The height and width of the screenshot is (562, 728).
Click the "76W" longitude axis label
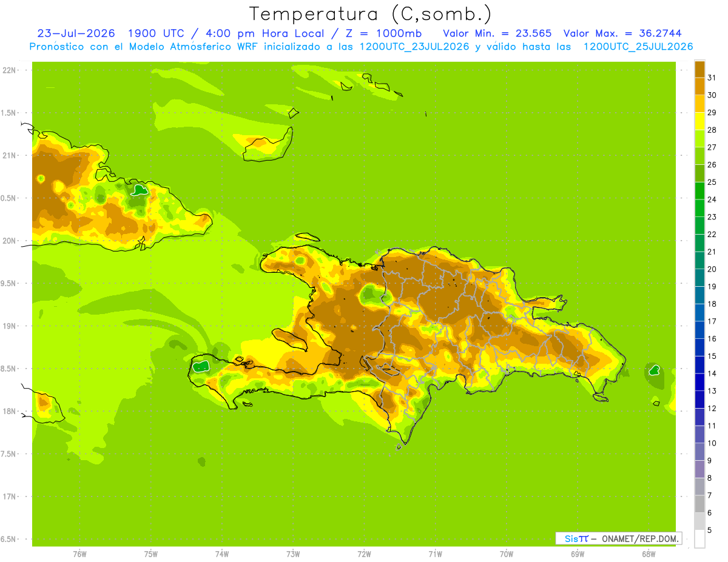tap(79, 554)
